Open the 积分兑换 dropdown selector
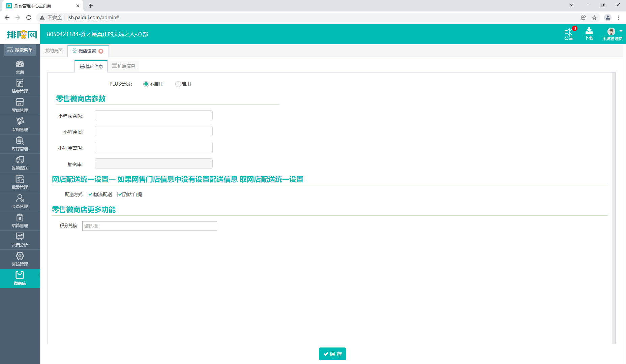Screen dimensions: 626x364 click(x=149, y=226)
